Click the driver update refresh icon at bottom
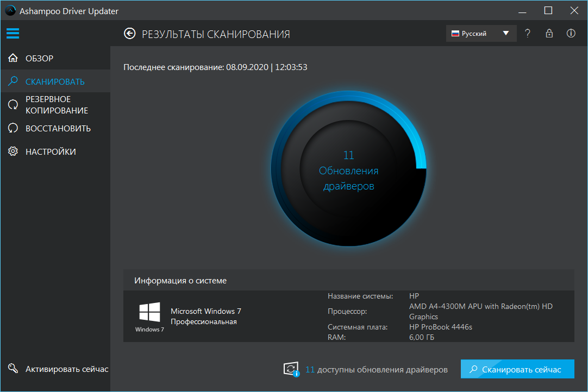 (x=291, y=369)
